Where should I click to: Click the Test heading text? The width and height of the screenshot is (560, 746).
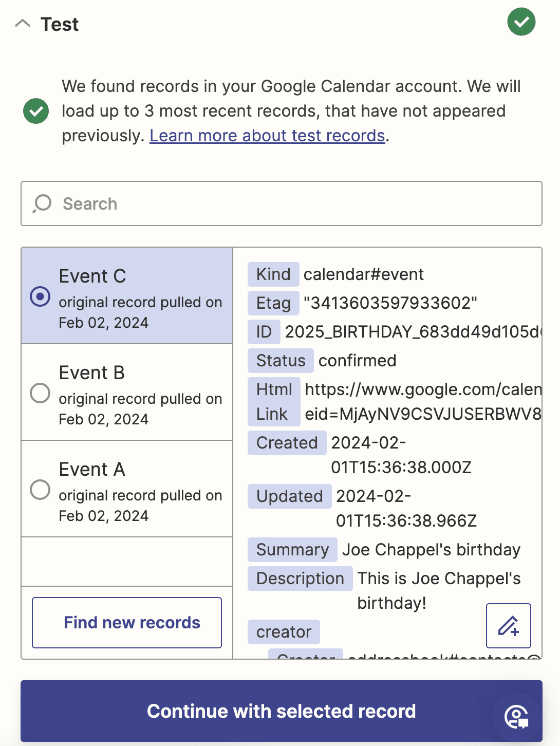pos(60,24)
